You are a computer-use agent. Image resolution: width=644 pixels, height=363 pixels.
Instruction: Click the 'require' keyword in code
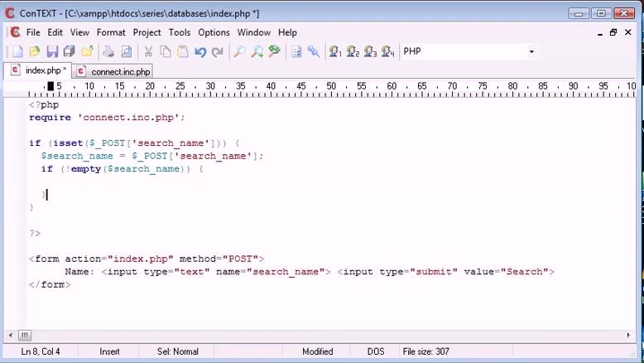click(x=50, y=118)
